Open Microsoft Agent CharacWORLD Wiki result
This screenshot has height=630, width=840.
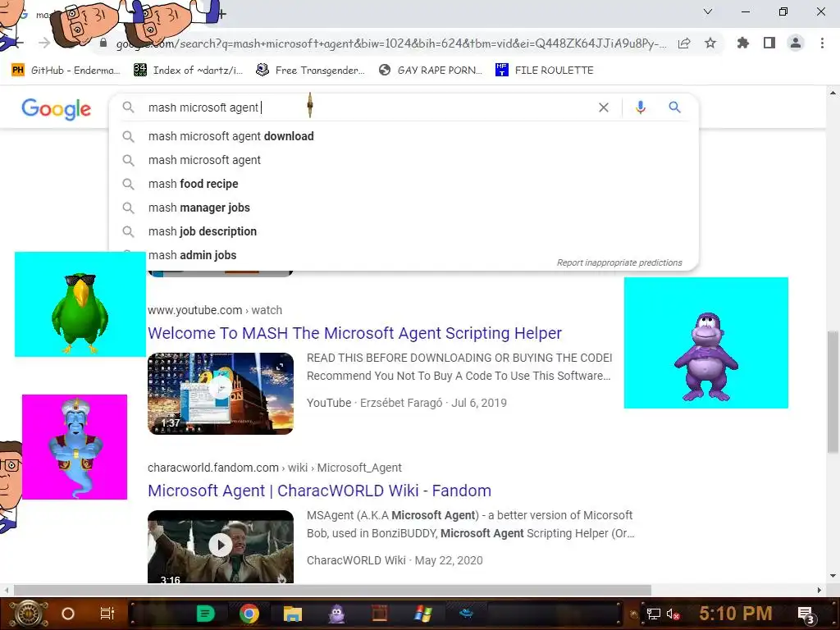pos(319,491)
